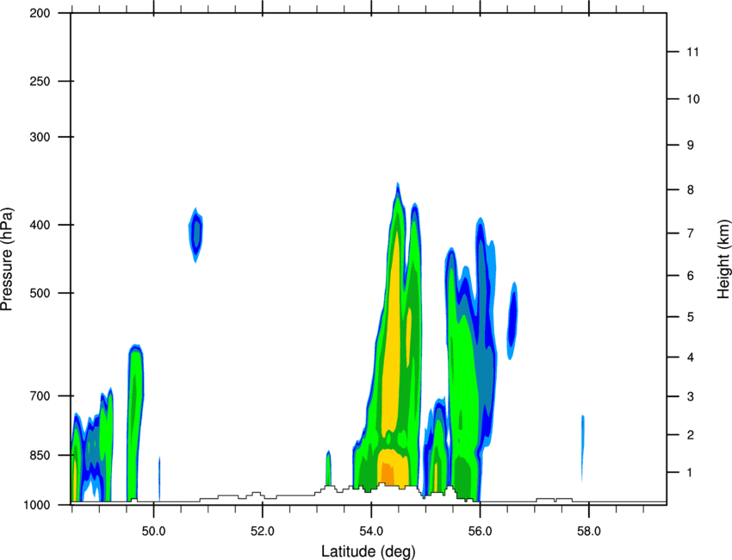
Task: Click the 56.0 latitude tick label
Action: [x=480, y=532]
